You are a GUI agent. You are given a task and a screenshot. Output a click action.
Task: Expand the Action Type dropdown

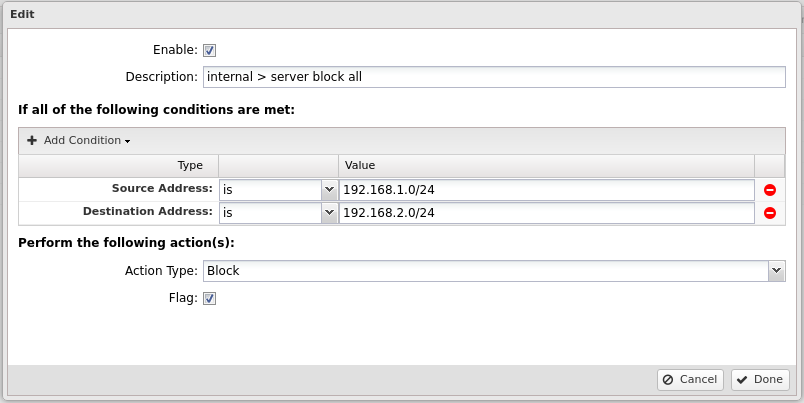click(776, 271)
